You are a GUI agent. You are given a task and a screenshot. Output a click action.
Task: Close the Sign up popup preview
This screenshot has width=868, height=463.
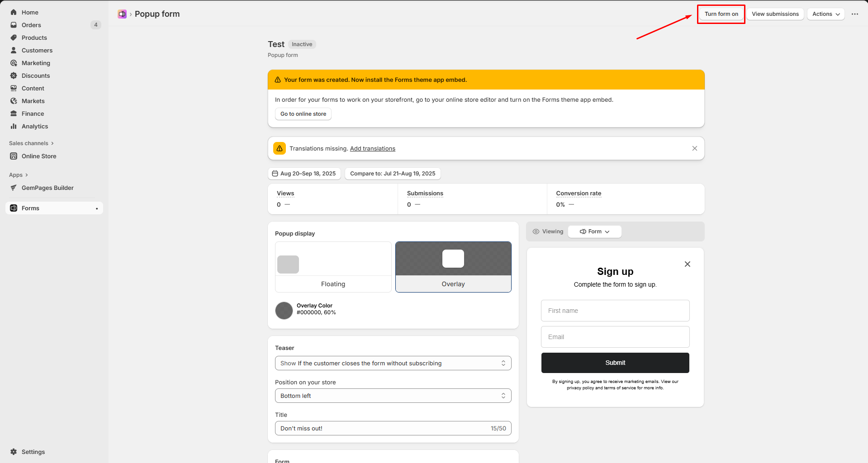(687, 264)
